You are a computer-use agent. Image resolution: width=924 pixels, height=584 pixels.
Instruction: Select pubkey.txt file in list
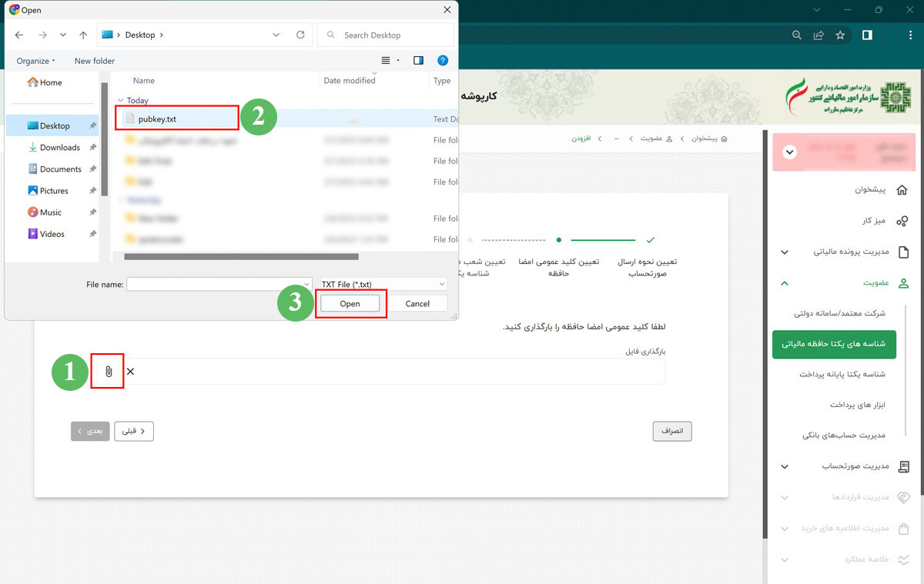[157, 119]
